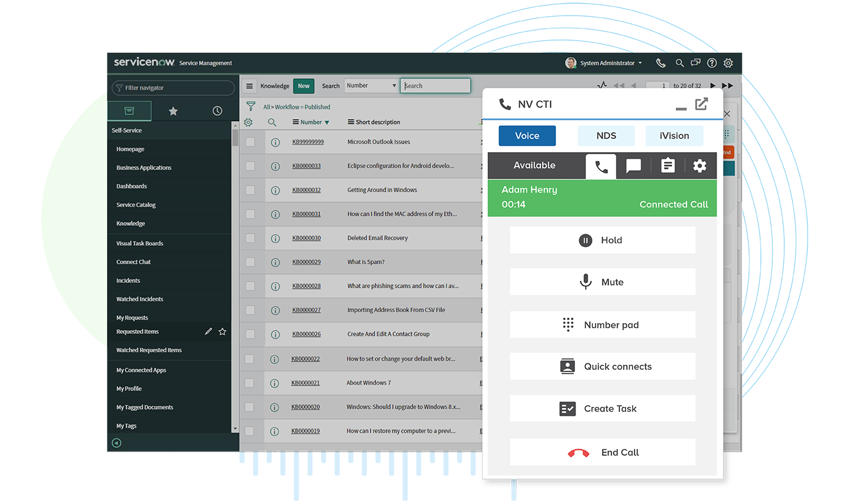Click the phone icon in ServiceNow header
849x504 pixels.
pyautogui.click(x=661, y=63)
